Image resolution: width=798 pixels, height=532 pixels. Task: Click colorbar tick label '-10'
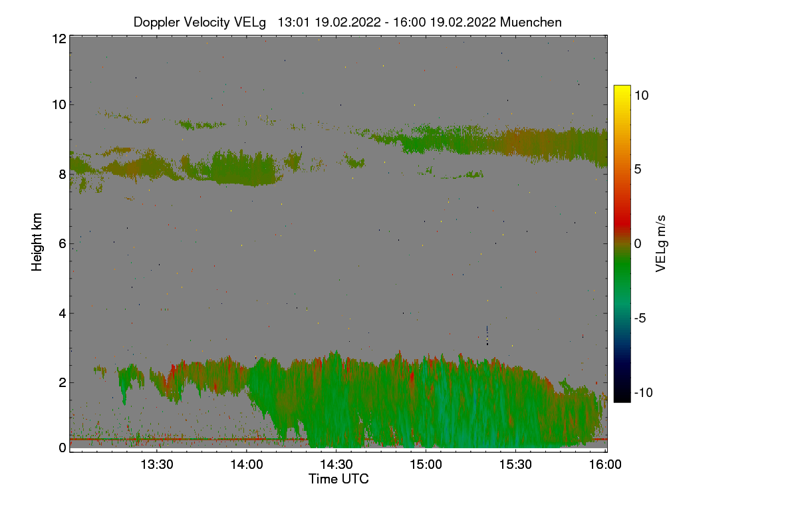click(x=643, y=393)
